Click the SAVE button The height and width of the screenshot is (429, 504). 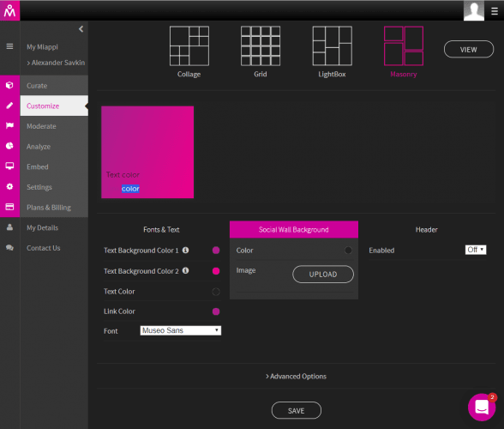click(296, 411)
